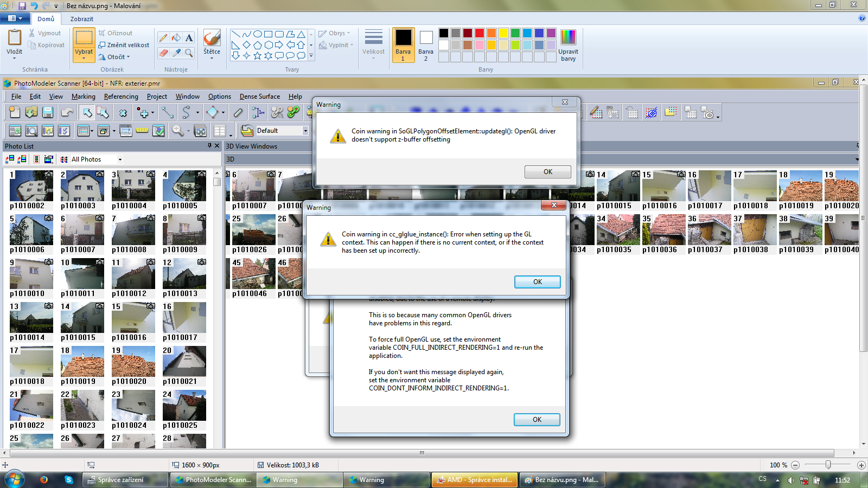Pick the red color swatch in Paint palette
The width and height of the screenshot is (868, 488).
click(480, 33)
